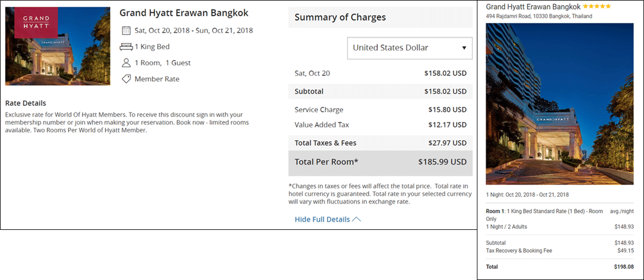Click the Total Taxes & Fees row
This screenshot has width=644, height=280.
pos(380,143)
